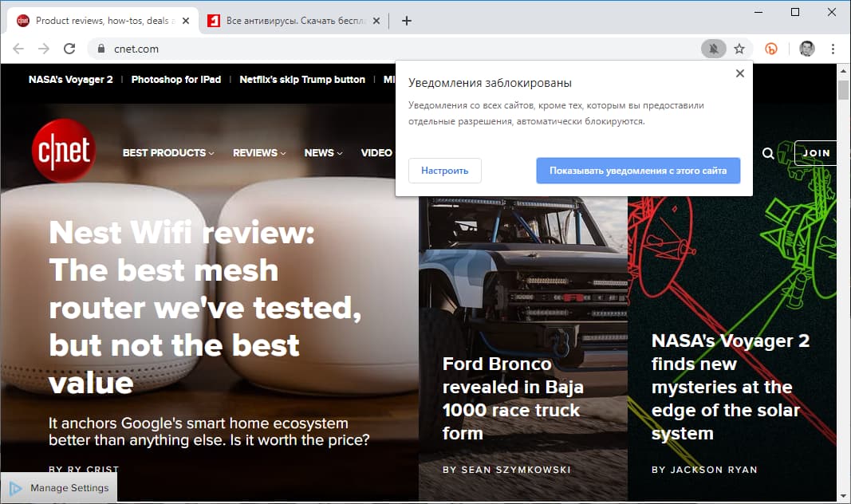851x504 pixels.
Task: Click author Sean Szymkowski byline
Action: [506, 470]
